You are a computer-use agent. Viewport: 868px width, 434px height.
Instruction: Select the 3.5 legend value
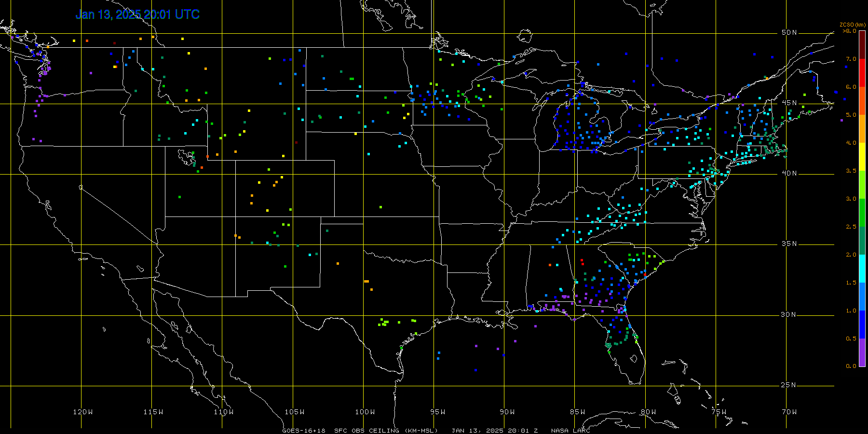(x=851, y=171)
